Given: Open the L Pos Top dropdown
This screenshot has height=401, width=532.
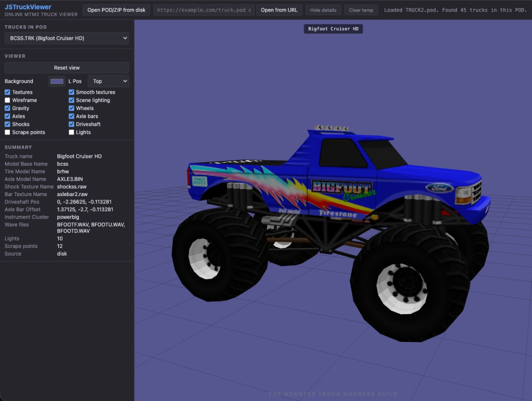Looking at the screenshot, I should click(108, 81).
